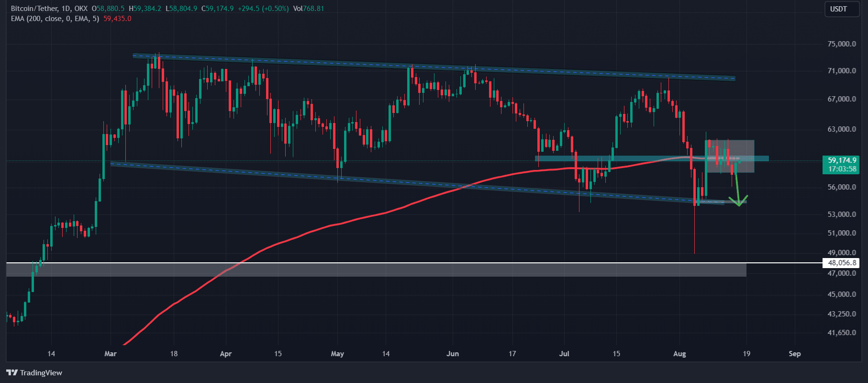Viewport: 868px width, 383px height.
Task: Click the Aug date label on time axis
Action: pos(679,354)
